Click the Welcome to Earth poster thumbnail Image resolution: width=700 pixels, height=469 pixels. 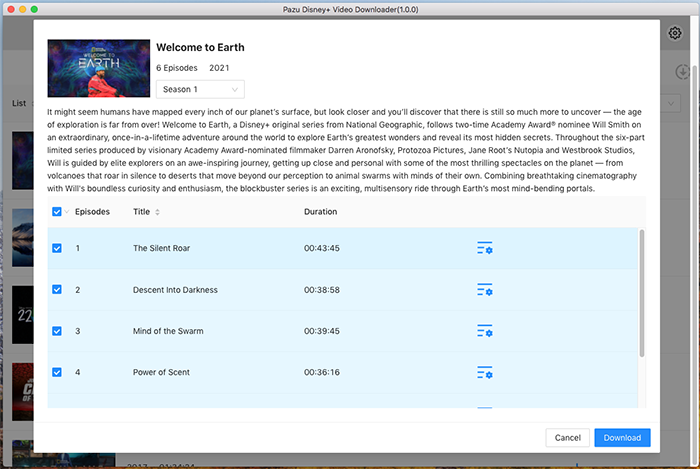point(97,68)
